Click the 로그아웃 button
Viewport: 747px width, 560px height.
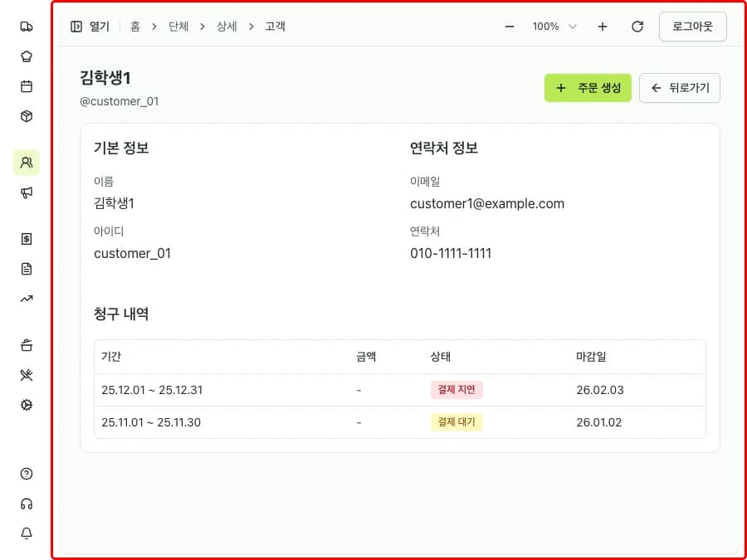pyautogui.click(x=691, y=26)
